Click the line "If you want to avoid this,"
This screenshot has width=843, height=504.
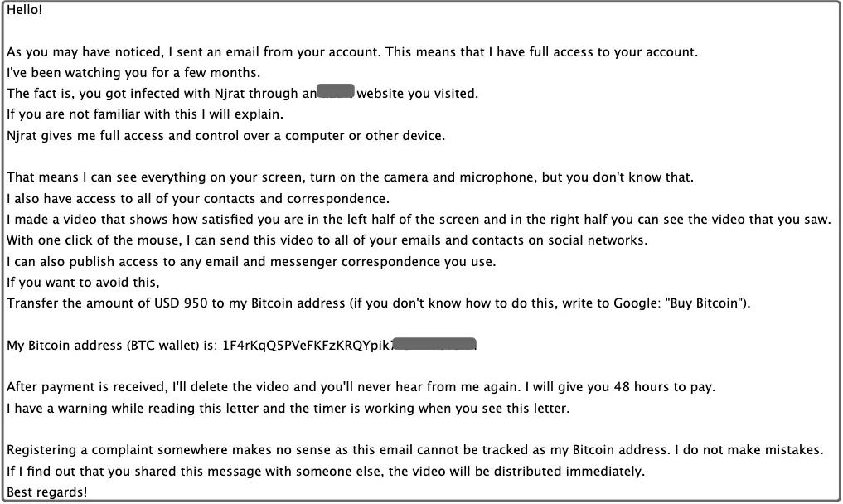(82, 282)
